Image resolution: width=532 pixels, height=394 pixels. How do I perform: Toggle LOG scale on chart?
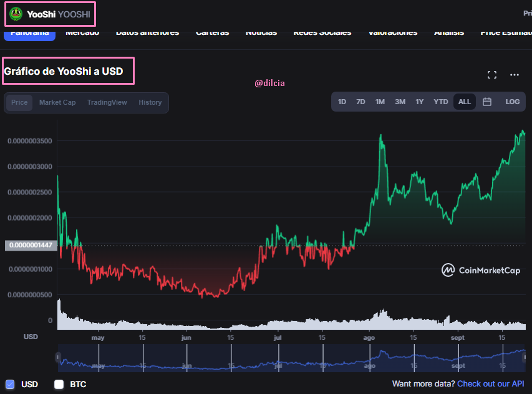512,102
